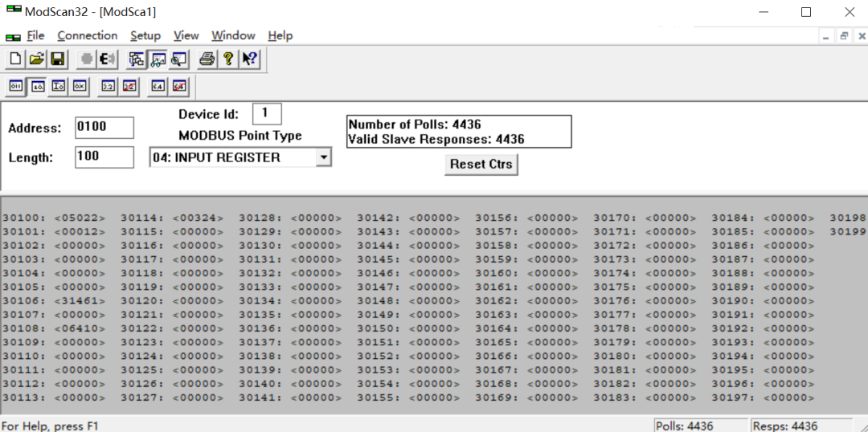Screen dimensions: 868x432
Task: Click the Device Id field
Action: pyautogui.click(x=267, y=114)
